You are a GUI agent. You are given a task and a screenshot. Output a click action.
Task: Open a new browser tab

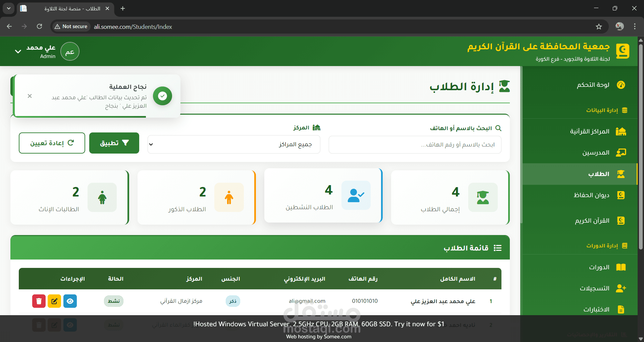click(x=123, y=8)
